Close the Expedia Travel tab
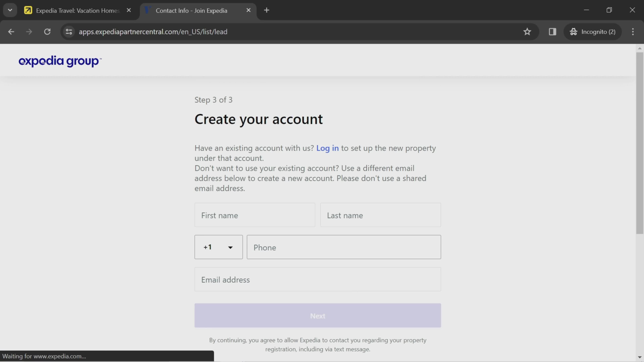 pos(129,10)
